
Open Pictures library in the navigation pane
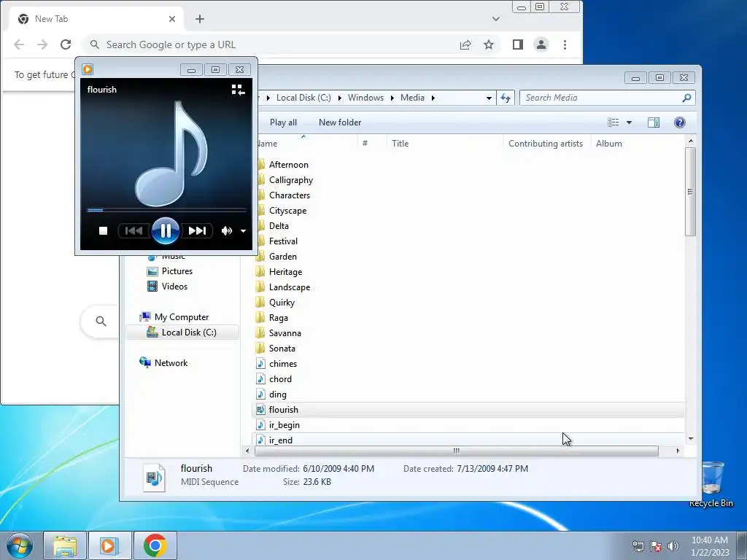tap(177, 271)
